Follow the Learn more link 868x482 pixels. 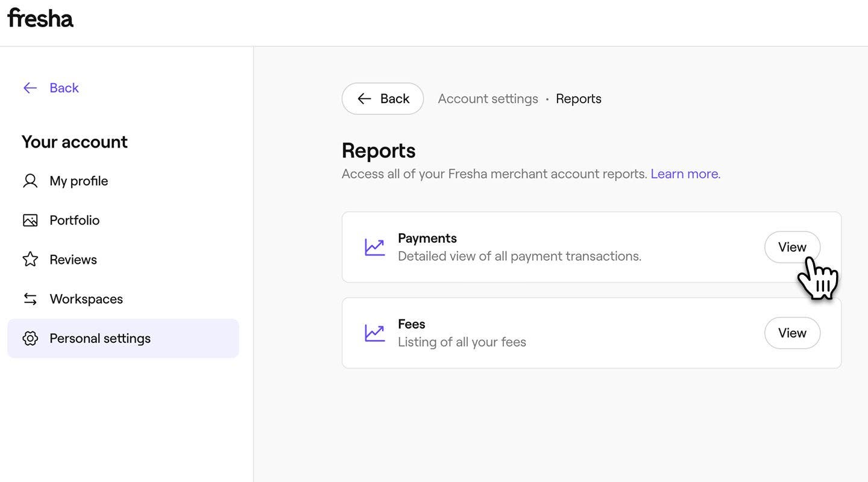(685, 174)
